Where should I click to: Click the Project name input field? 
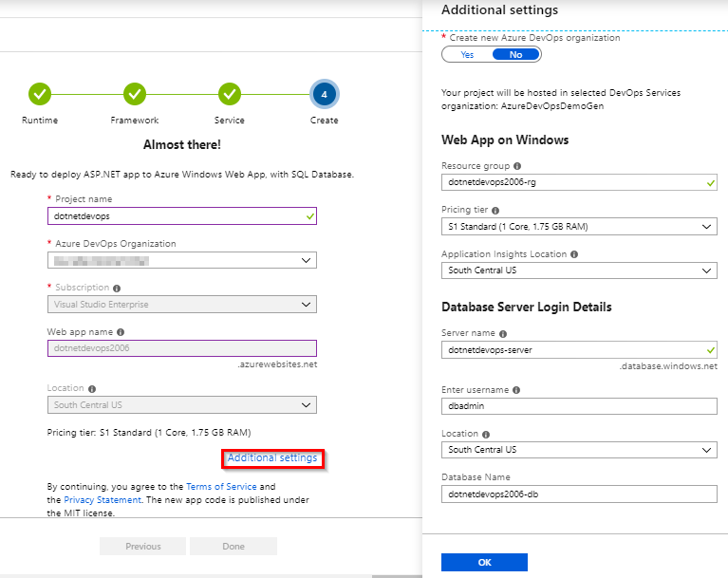point(182,216)
